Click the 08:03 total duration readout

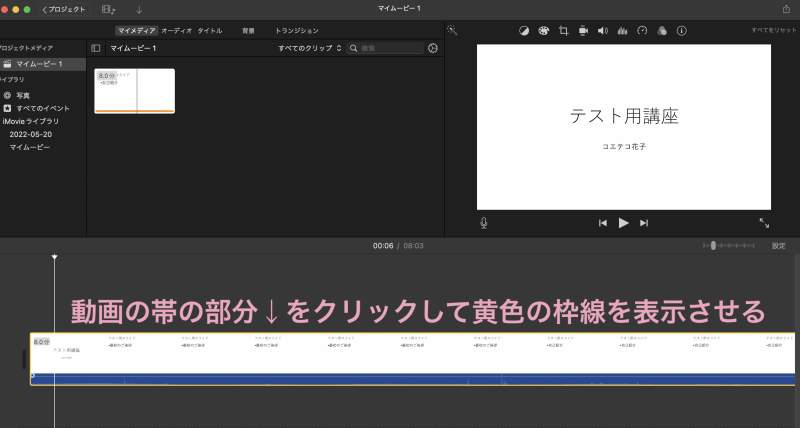(x=413, y=246)
